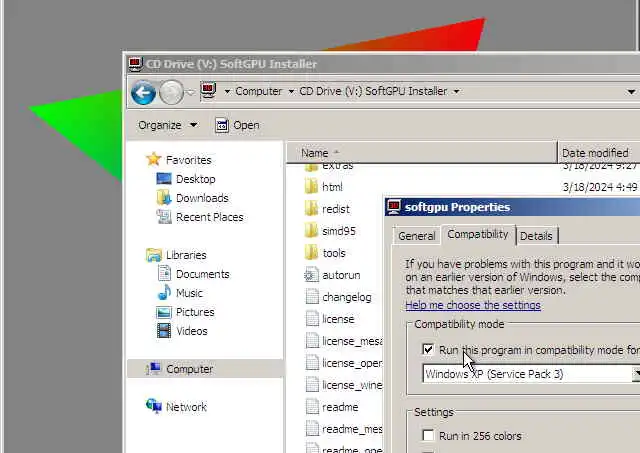Image resolution: width=640 pixels, height=453 pixels.
Task: Switch to the Details tab
Action: (536, 236)
